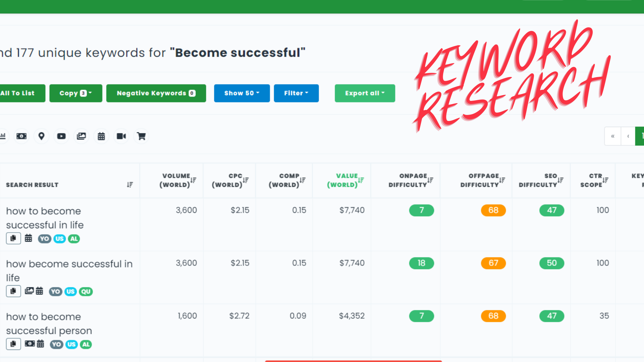The image size is (644, 362).
Task: Click the shopping cart filter icon
Action: tap(141, 136)
